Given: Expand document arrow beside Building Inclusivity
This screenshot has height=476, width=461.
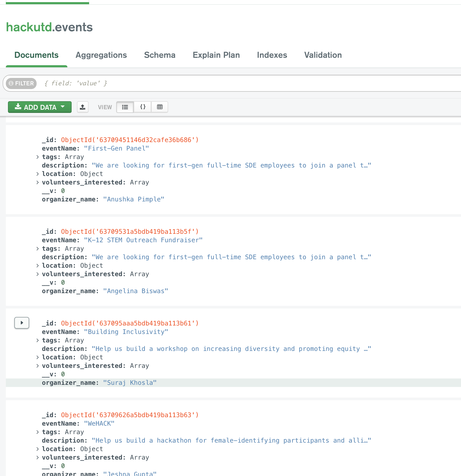Looking at the screenshot, I should (x=22, y=323).
